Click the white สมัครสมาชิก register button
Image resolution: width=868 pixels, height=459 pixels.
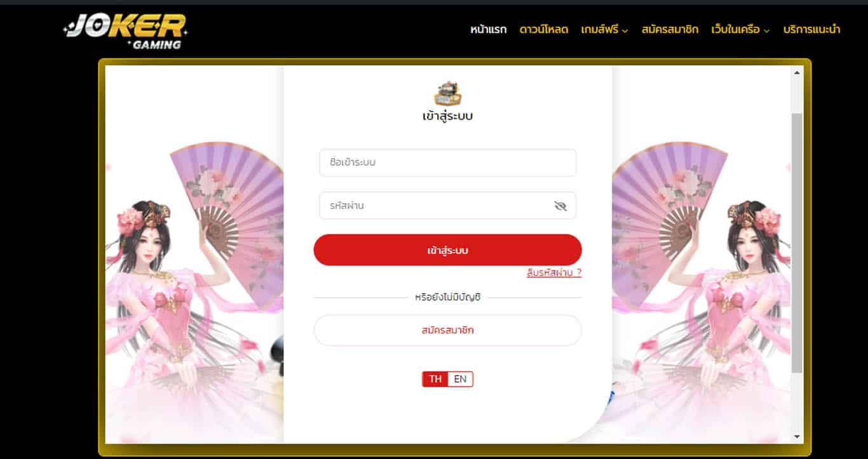pyautogui.click(x=447, y=330)
